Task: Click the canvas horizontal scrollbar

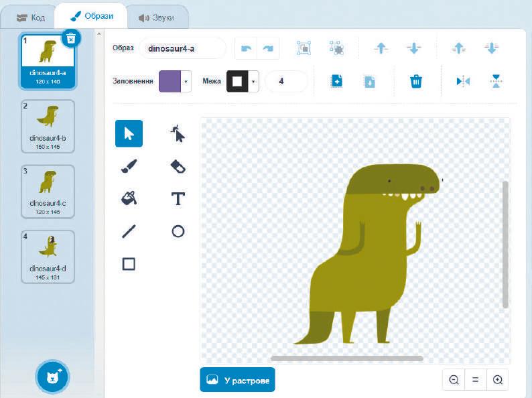Action: point(347,358)
